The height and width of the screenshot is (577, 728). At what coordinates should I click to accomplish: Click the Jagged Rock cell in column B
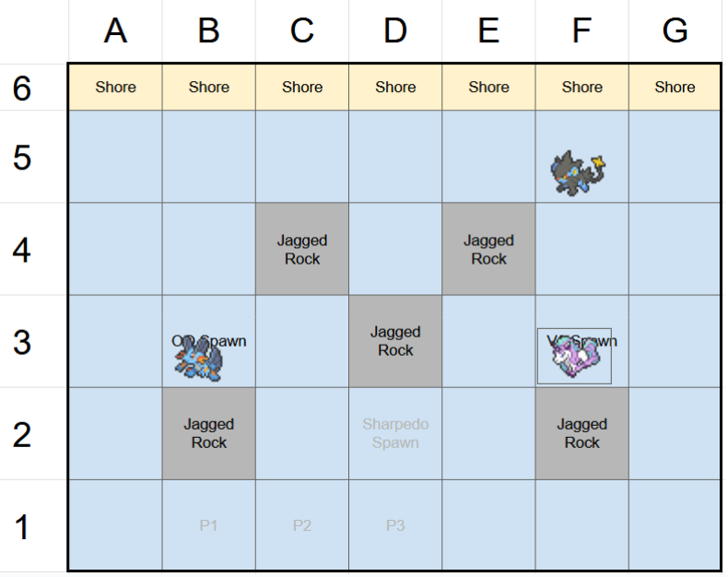pyautogui.click(x=209, y=433)
